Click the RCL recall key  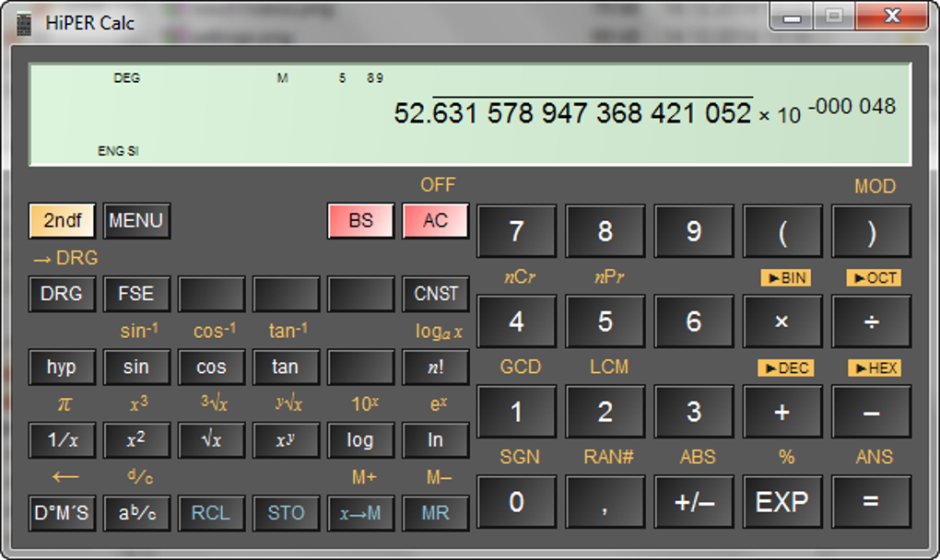click(211, 513)
